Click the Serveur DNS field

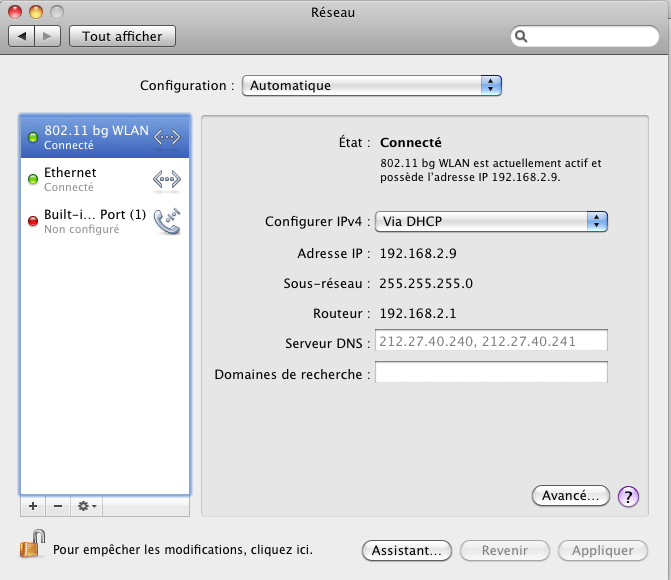(491, 341)
